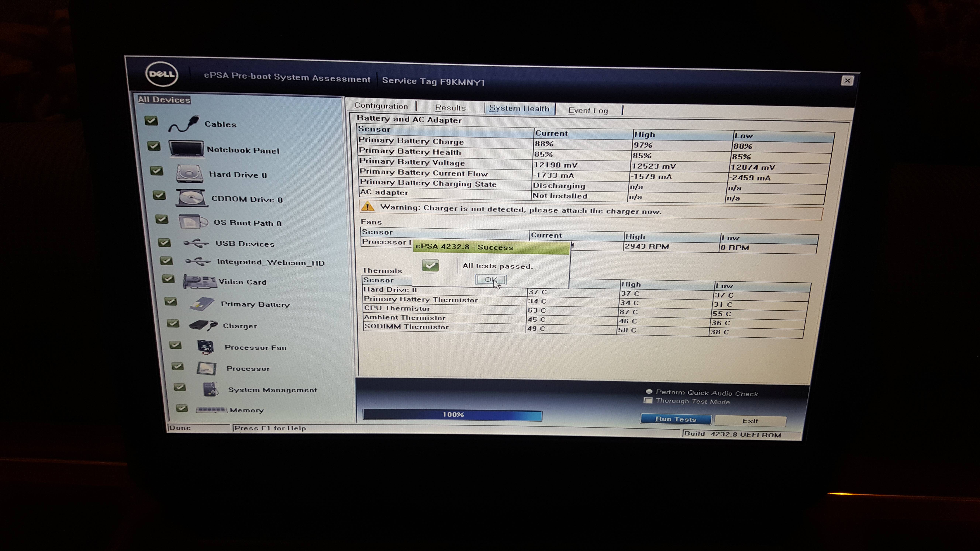Enable Thorough Test Mode checkbox

[648, 401]
